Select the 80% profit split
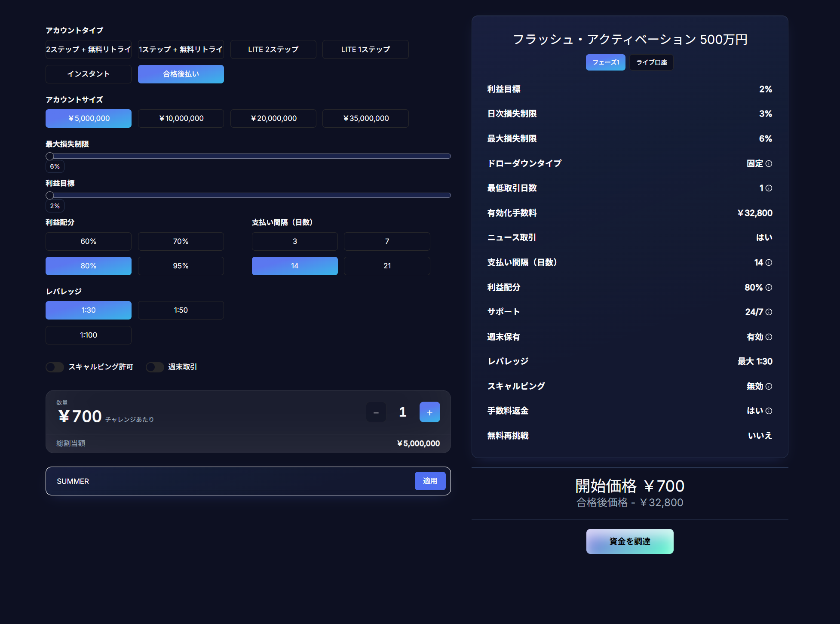This screenshot has width=840, height=624. point(89,266)
